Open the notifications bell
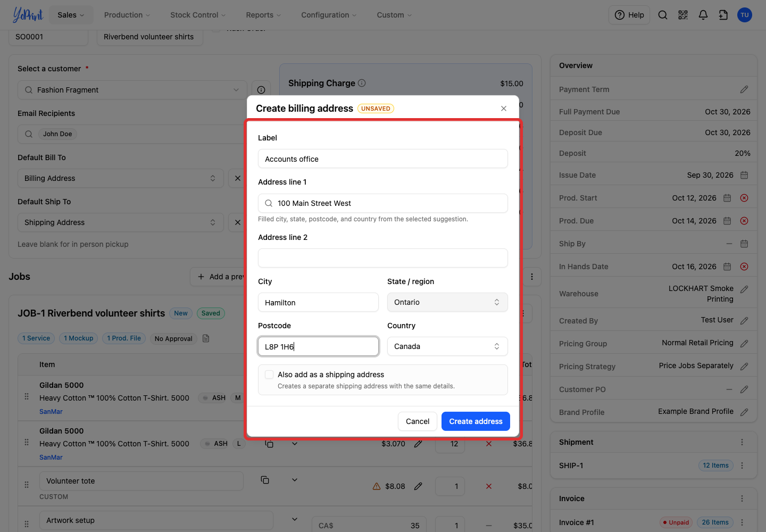The width and height of the screenshot is (766, 532). pyautogui.click(x=703, y=15)
